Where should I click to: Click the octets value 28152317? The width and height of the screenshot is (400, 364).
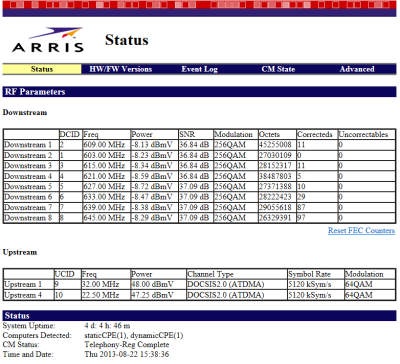click(275, 166)
